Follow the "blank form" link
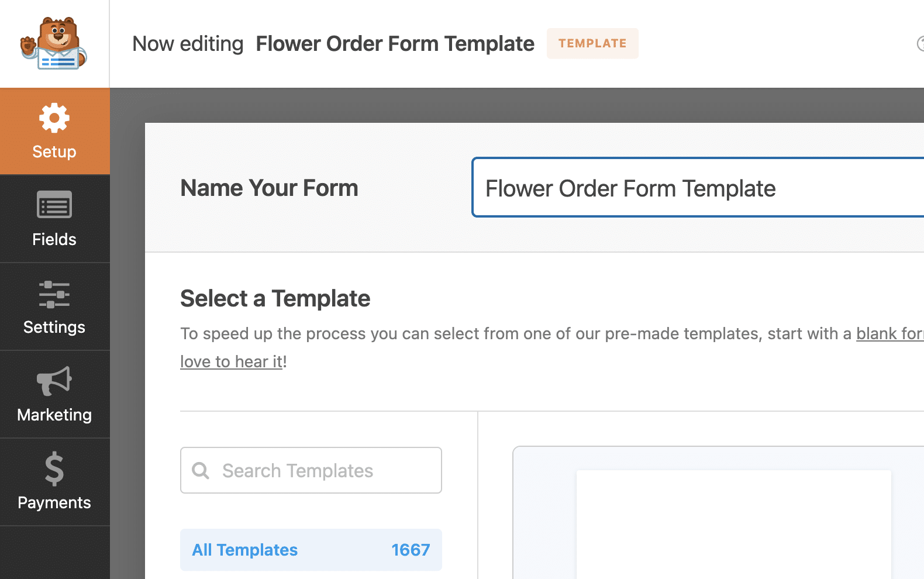 (x=889, y=333)
